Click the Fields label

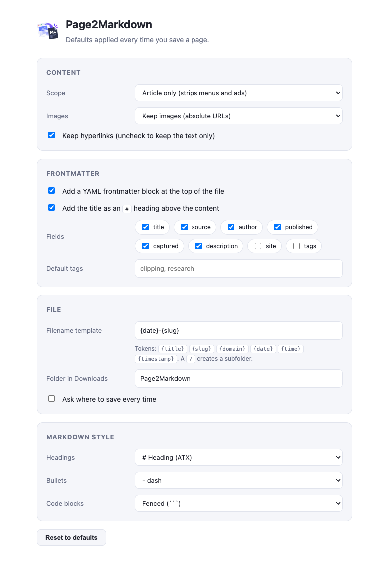click(x=55, y=237)
